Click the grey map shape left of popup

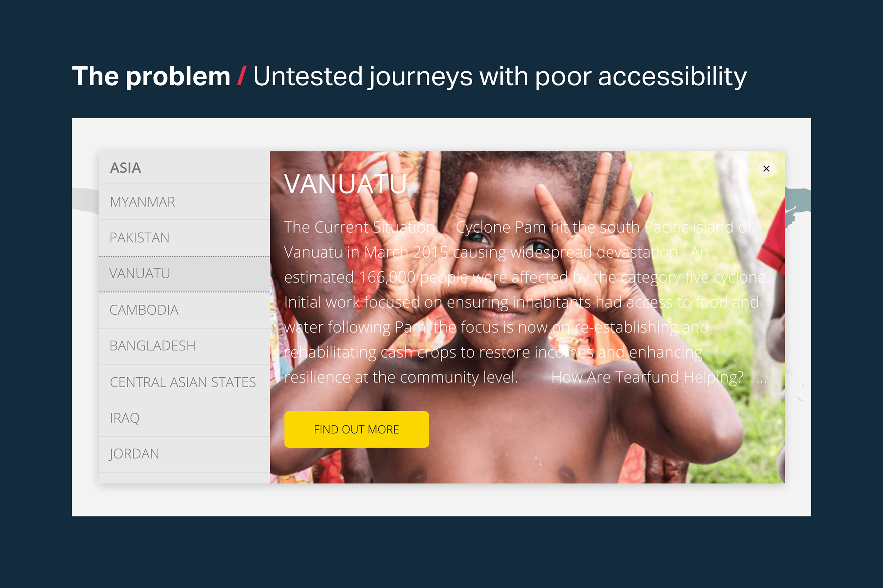click(x=85, y=199)
